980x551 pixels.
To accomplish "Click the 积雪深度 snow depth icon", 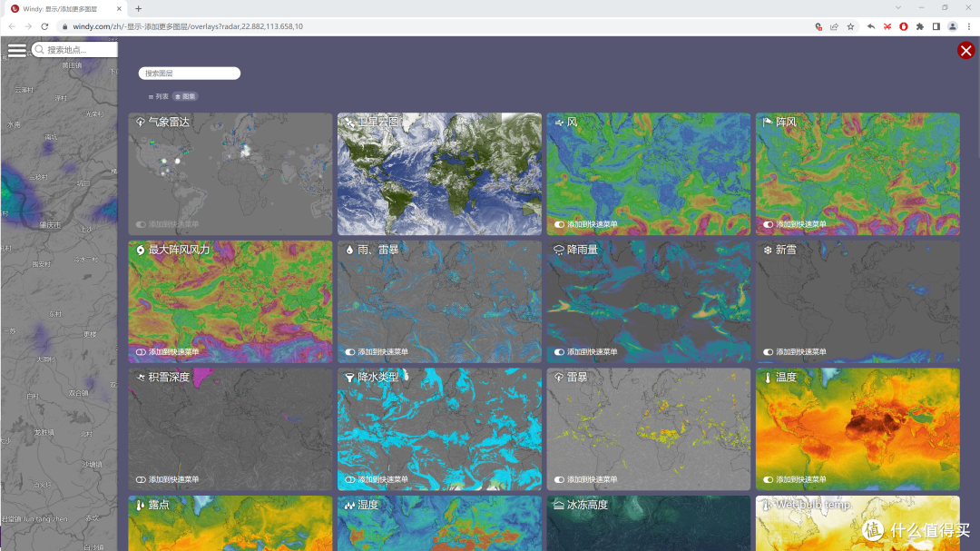I will pos(141,377).
